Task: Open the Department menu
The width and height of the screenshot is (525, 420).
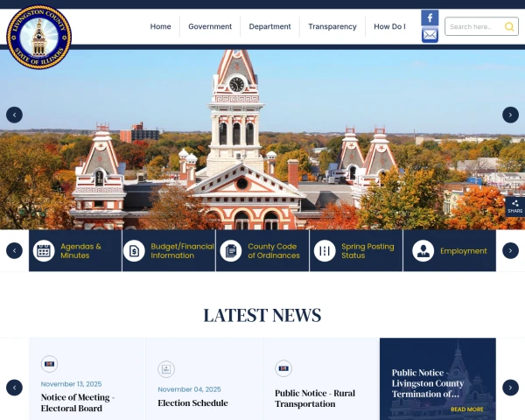Action: [x=269, y=26]
